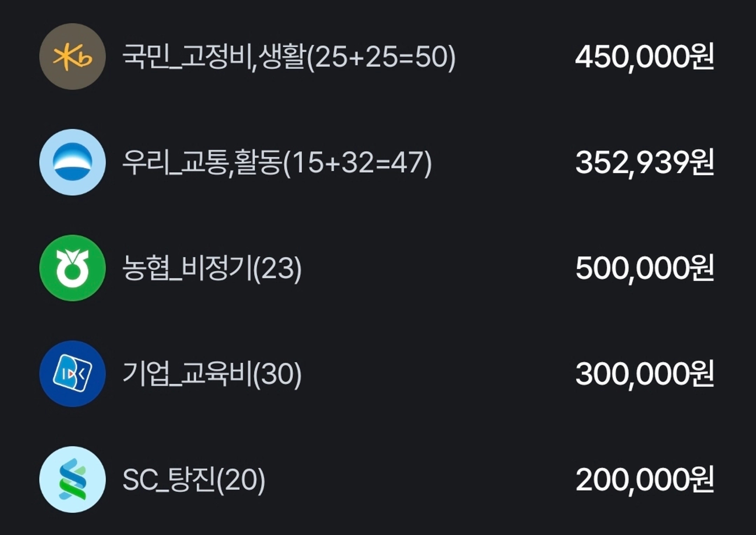
Task: Tap the Woori bank blue logo icon
Action: click(72, 162)
